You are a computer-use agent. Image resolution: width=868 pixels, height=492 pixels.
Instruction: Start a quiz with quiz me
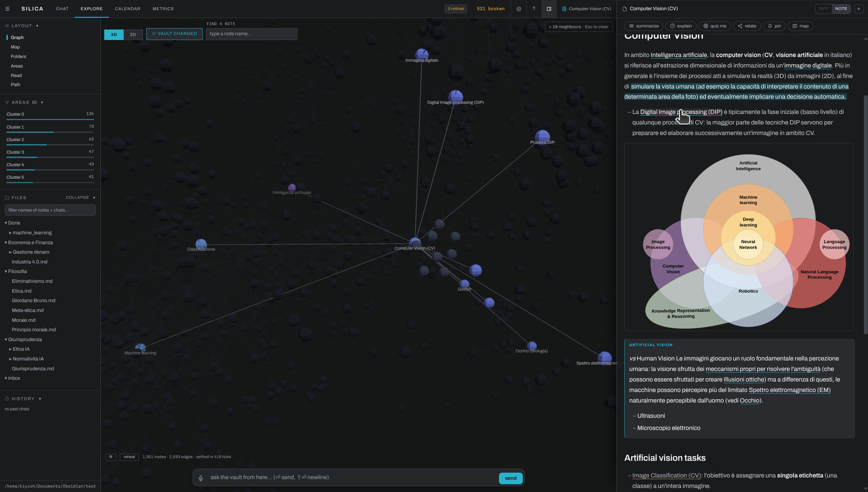click(715, 26)
